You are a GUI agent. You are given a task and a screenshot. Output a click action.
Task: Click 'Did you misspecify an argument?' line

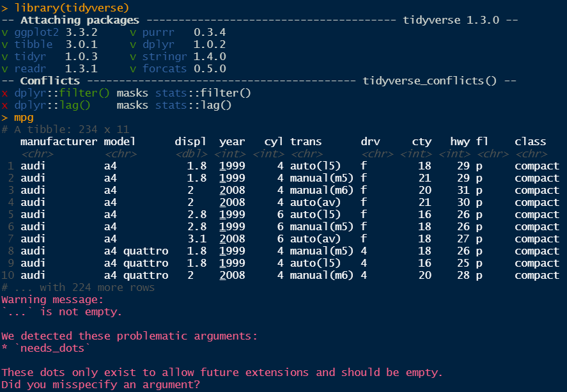coord(100,384)
